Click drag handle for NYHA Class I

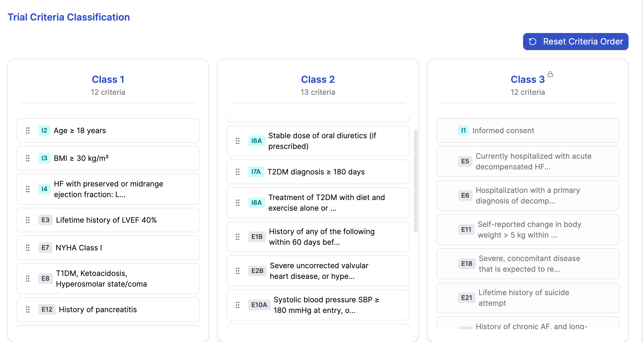tap(28, 248)
